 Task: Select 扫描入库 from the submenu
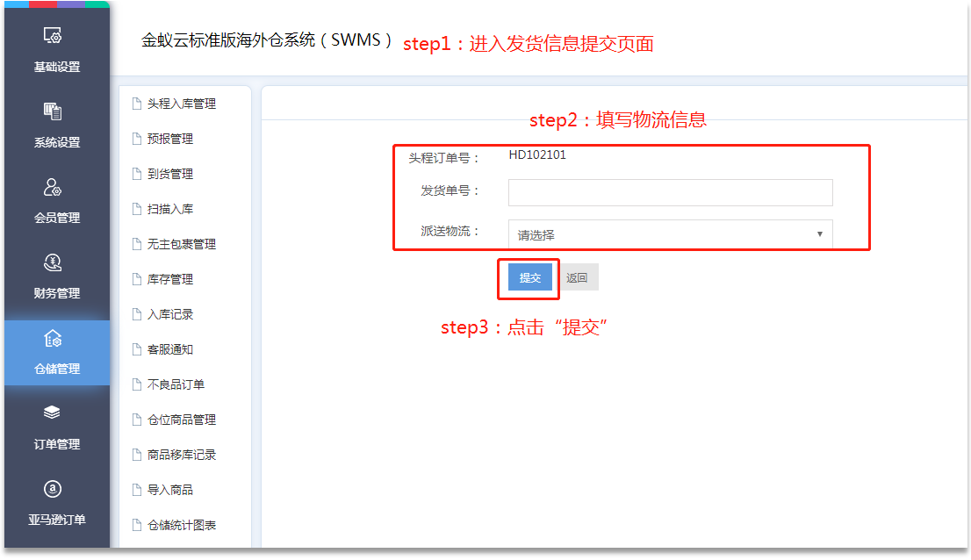(170, 209)
